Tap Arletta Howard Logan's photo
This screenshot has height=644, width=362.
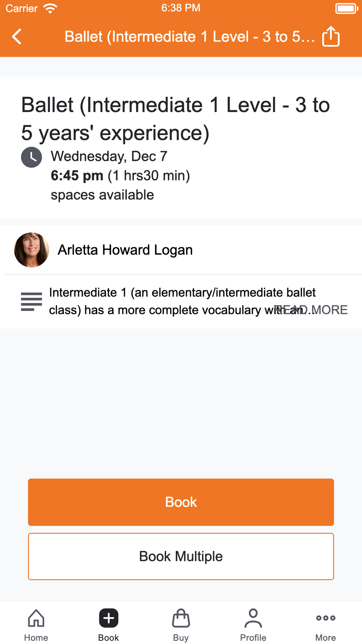coord(31,250)
